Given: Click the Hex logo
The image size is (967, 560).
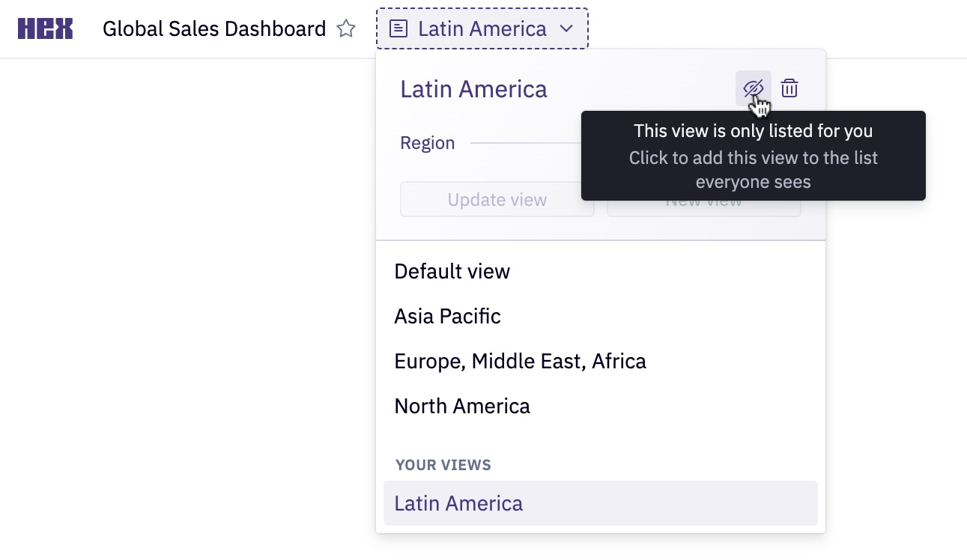Looking at the screenshot, I should (x=45, y=28).
